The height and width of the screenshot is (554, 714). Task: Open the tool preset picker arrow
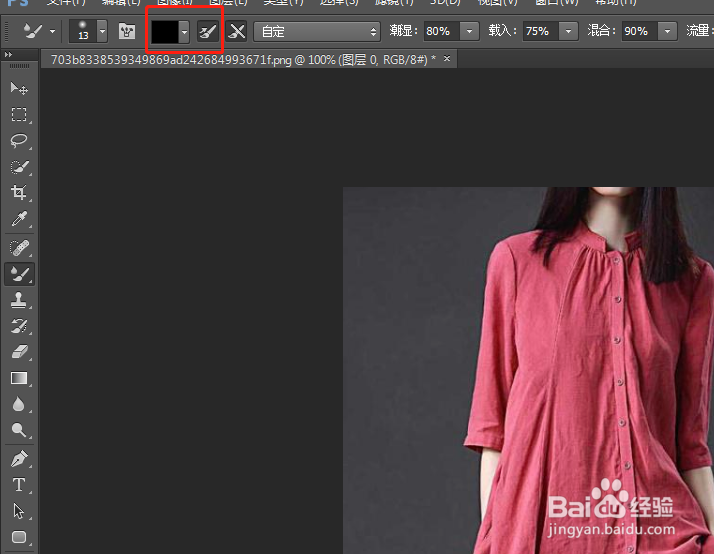point(52,31)
